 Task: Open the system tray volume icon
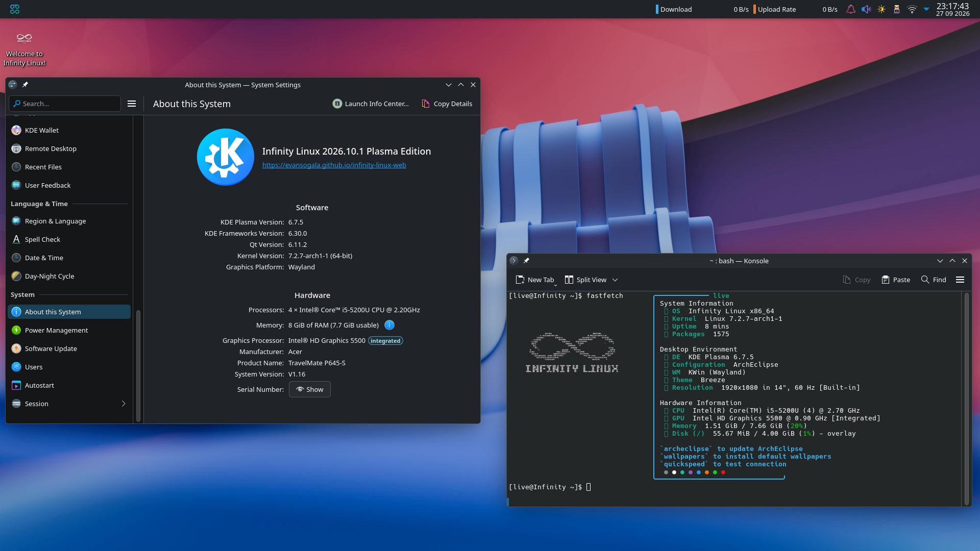(866, 9)
